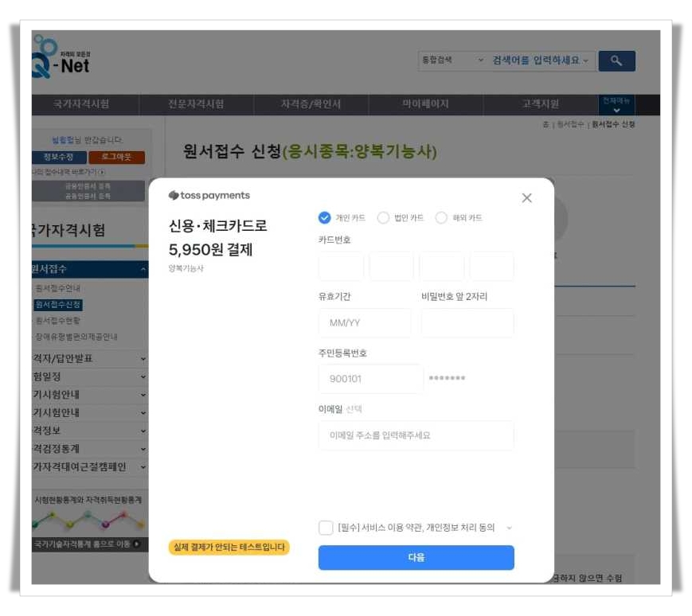Check the 서비스 이용 약관 agreement checkbox

coord(326,527)
